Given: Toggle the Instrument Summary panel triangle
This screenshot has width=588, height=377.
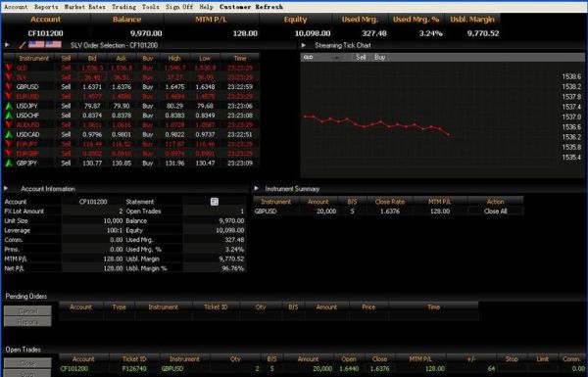Looking at the screenshot, I should pos(256,188).
